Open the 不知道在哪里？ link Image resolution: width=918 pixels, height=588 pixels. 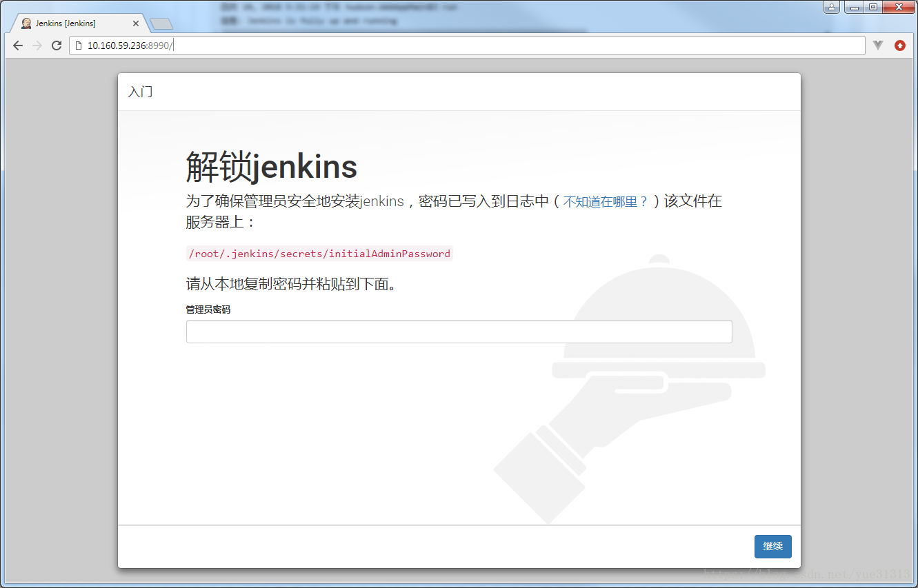(x=606, y=202)
